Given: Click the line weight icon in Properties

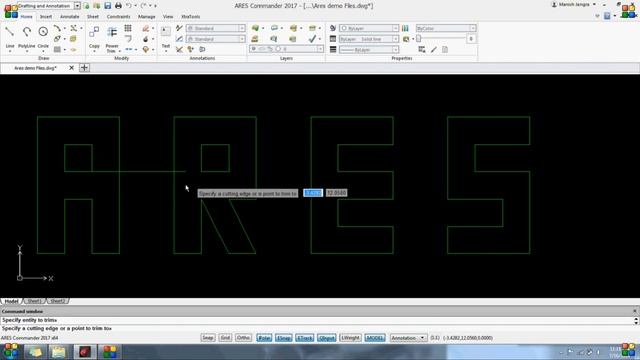Looking at the screenshot, I should [333, 49].
